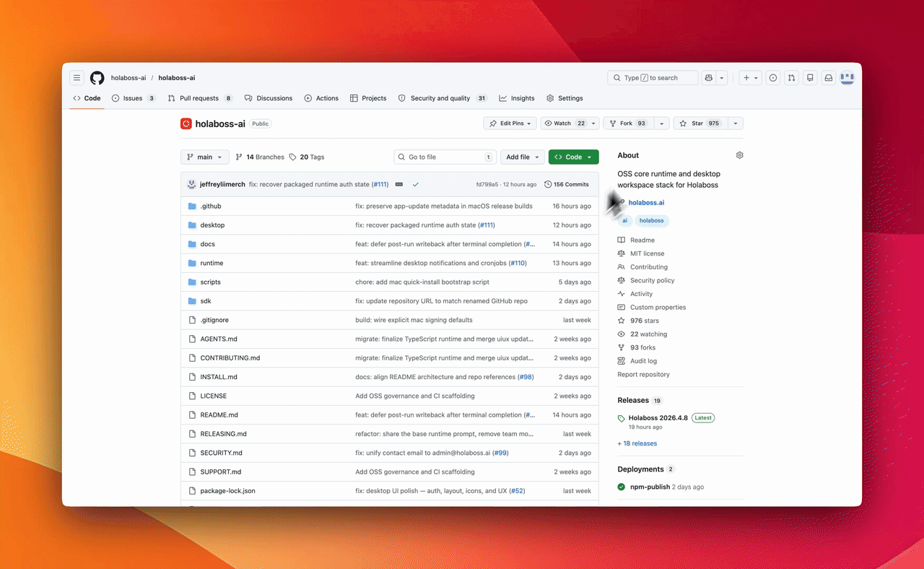Expand the main branch dropdown
This screenshot has width=924, height=569.
click(x=205, y=157)
